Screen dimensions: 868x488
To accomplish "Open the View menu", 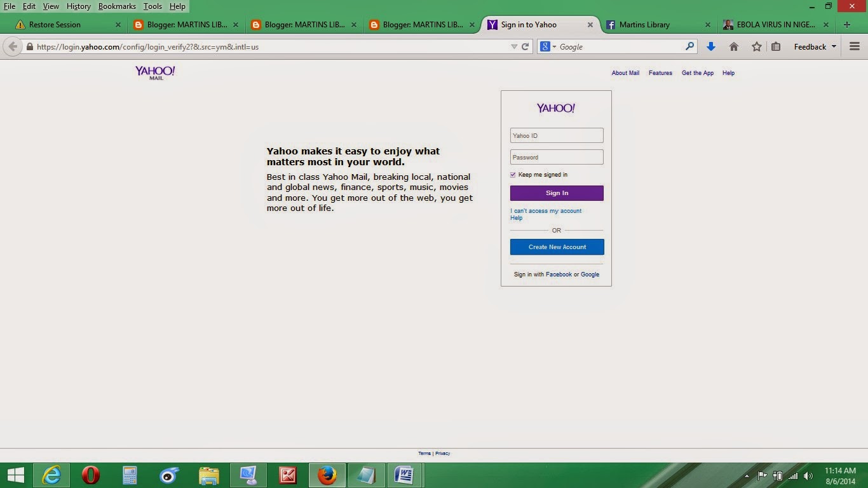I will 51,6.
